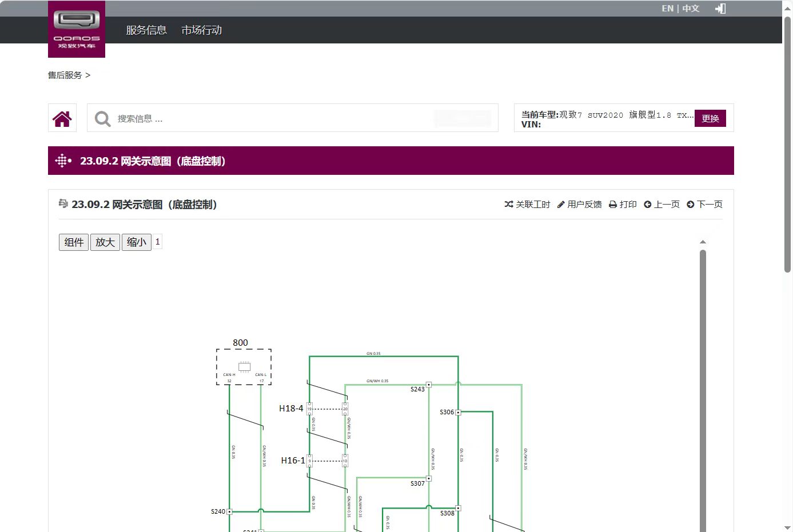Switch language to 中文
Screen dimensions: 793x532
click(691, 9)
